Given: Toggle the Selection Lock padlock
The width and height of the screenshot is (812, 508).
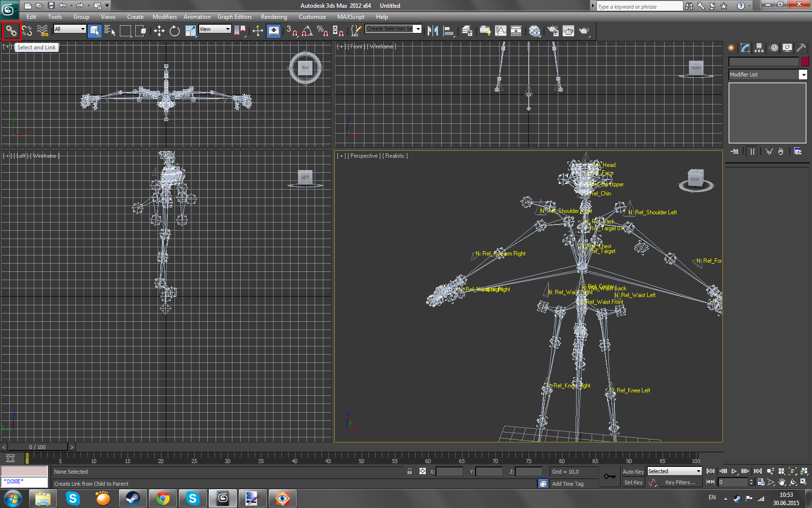Looking at the screenshot, I should pyautogui.click(x=409, y=472).
